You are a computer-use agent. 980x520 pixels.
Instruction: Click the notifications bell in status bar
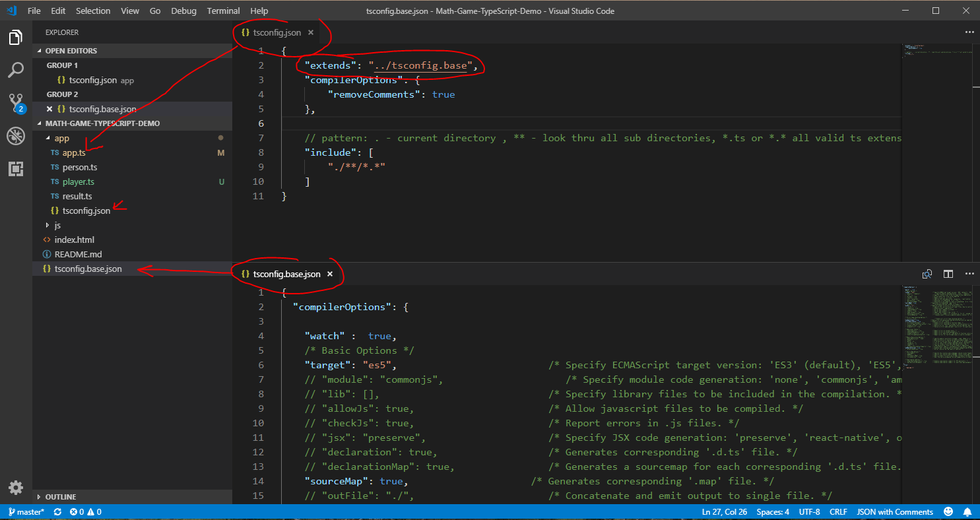[x=967, y=512]
